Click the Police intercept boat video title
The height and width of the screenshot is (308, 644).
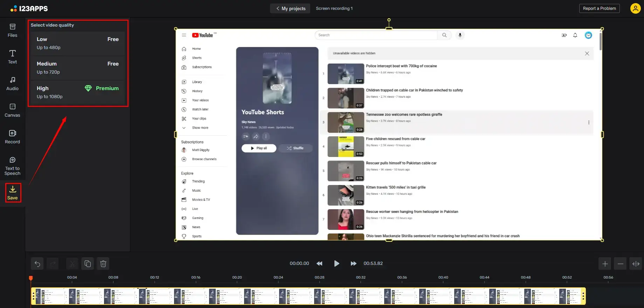pyautogui.click(x=401, y=66)
